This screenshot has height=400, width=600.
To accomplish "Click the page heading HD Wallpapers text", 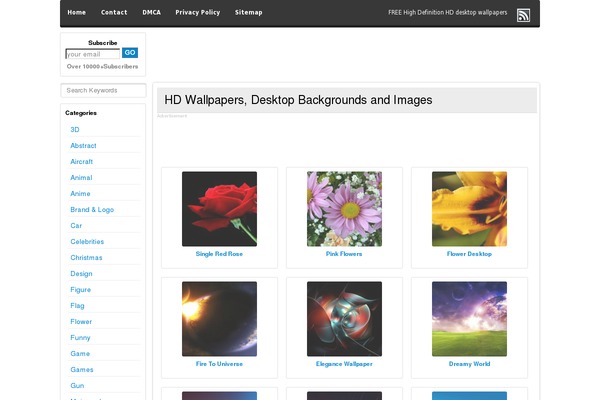I will 298,100.
